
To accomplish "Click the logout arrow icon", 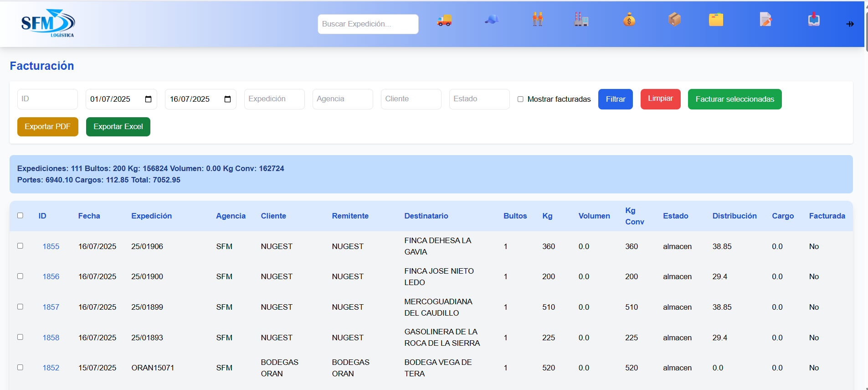I will click(x=850, y=24).
